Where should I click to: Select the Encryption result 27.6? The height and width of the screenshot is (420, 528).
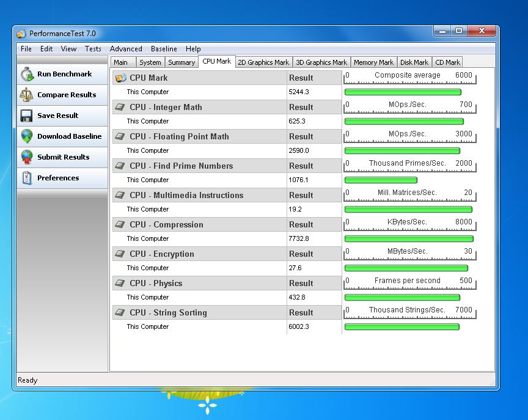(295, 268)
